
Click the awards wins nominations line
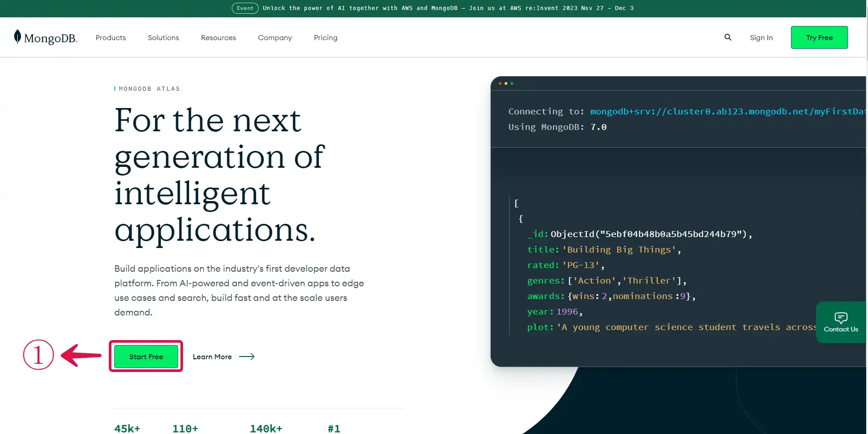pos(611,296)
